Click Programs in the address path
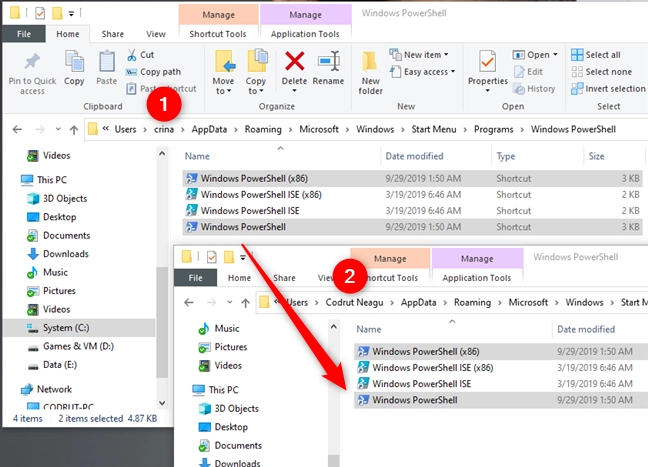The width and height of the screenshot is (648, 467). coord(493,129)
